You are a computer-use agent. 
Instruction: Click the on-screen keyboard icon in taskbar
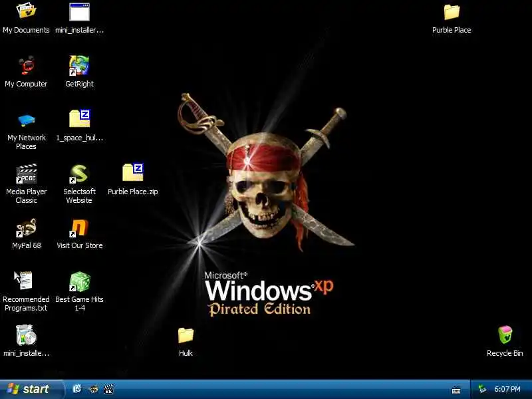tap(456, 390)
